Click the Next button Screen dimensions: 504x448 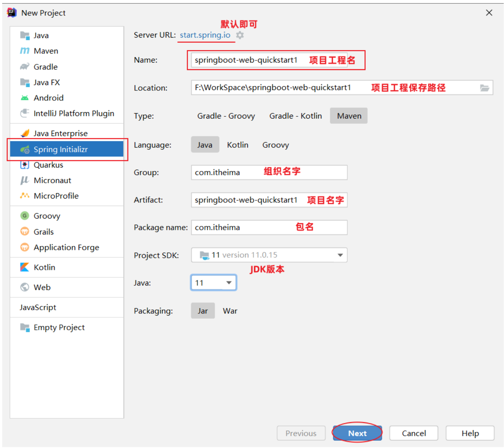(x=357, y=433)
